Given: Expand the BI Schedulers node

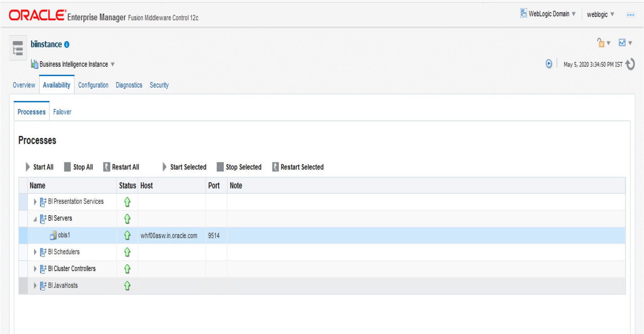Looking at the screenshot, I should click(x=35, y=252).
